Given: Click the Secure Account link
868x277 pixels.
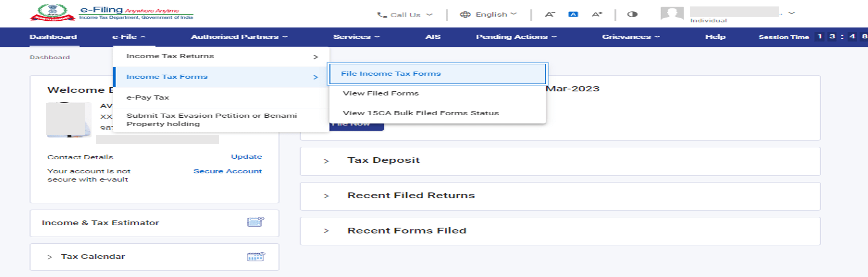Looking at the screenshot, I should (x=227, y=171).
